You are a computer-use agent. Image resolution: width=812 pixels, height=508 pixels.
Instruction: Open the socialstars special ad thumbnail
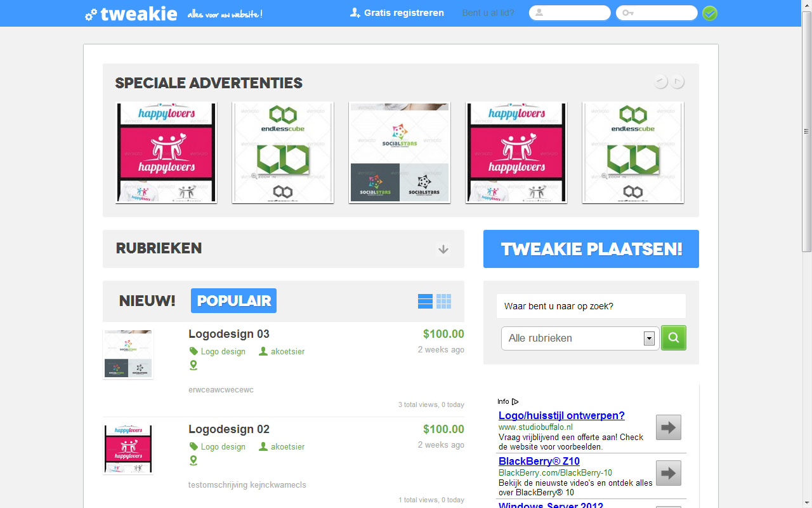pyautogui.click(x=400, y=153)
